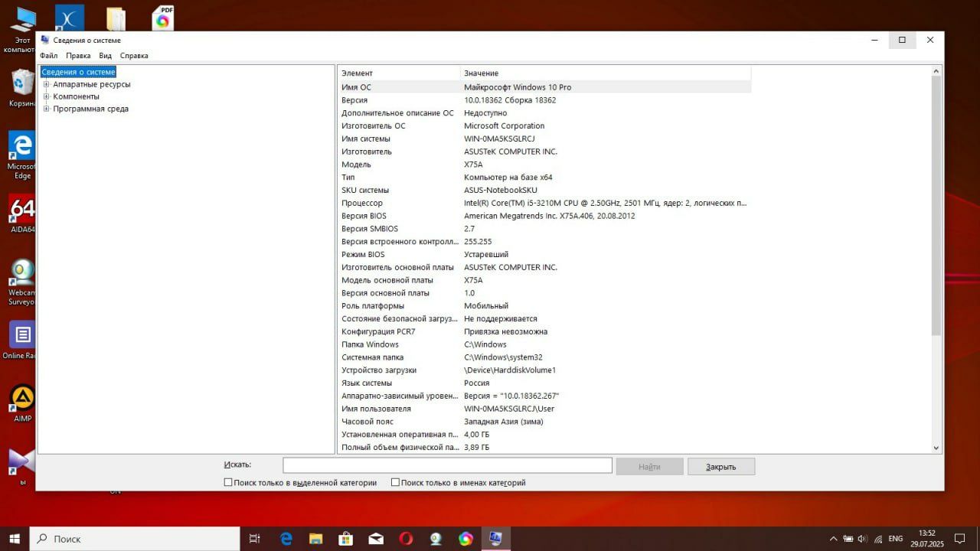Screen dimensions: 980x551
Task: Open the Справка menu
Action: click(134, 55)
